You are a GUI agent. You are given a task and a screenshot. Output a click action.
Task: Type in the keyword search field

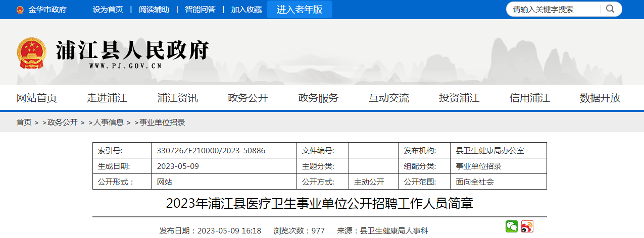[553, 10]
